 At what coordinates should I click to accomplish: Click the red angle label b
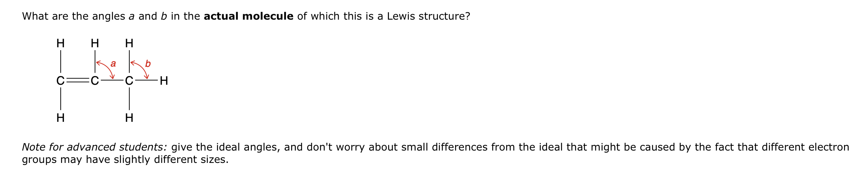coord(148,64)
